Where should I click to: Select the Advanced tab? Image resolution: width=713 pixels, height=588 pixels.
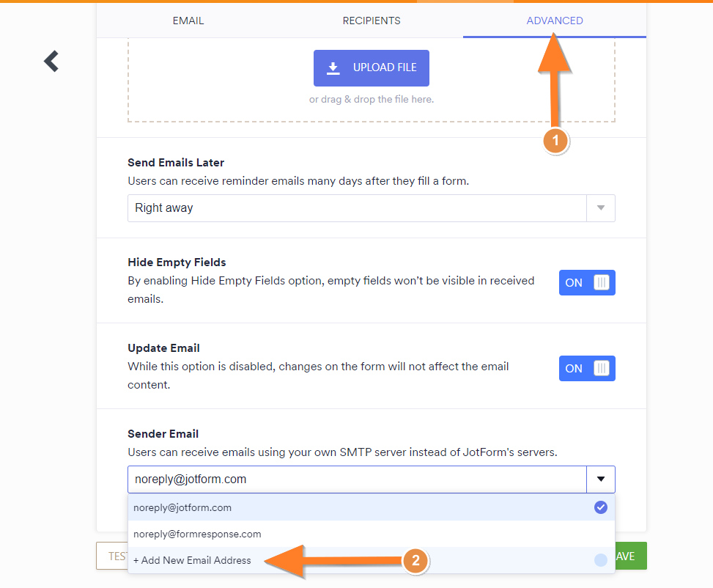pos(555,21)
